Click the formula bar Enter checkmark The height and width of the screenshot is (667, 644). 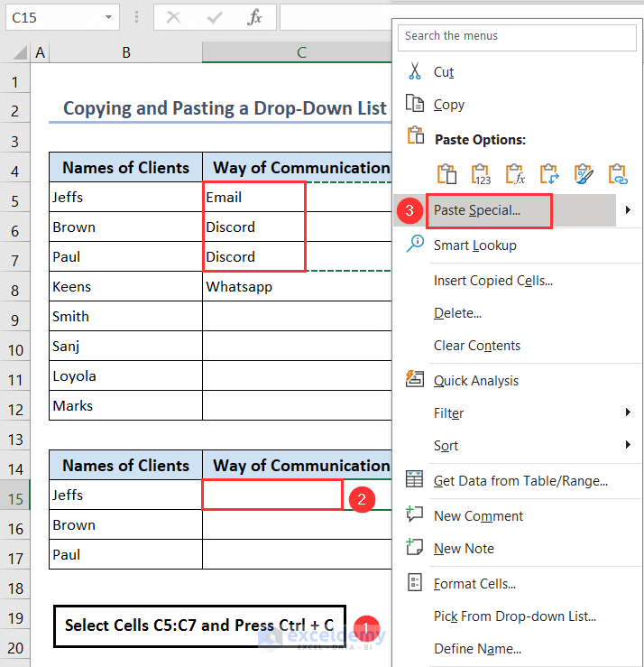point(215,17)
